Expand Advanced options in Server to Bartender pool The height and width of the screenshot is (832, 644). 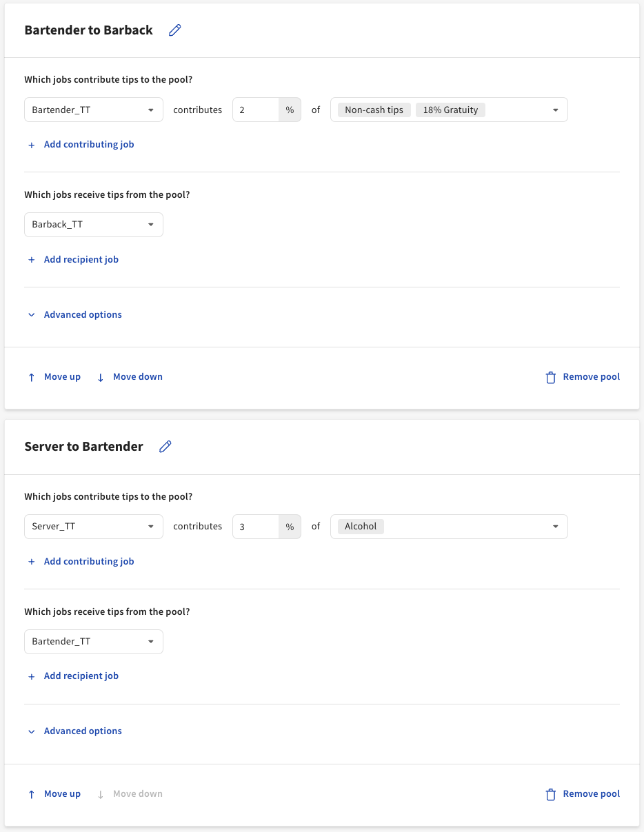(x=83, y=731)
